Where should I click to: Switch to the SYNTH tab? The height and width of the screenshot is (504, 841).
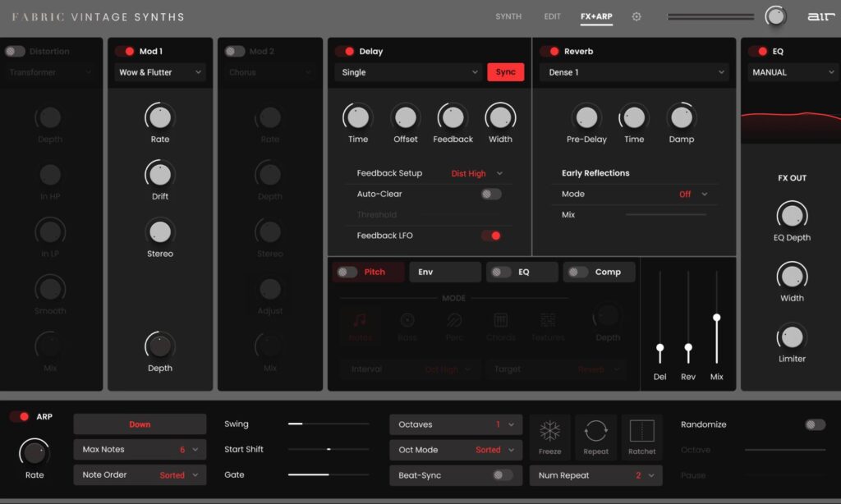508,16
